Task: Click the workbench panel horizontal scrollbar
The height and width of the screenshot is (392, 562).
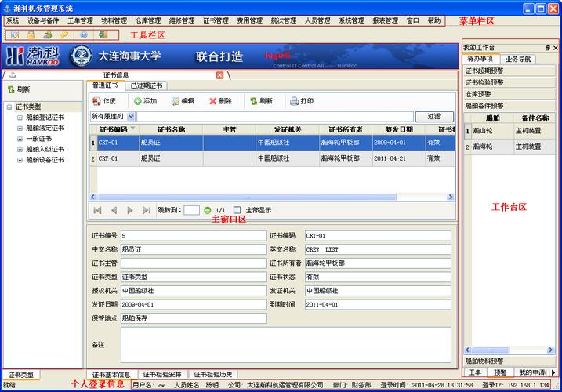Action: point(491,350)
